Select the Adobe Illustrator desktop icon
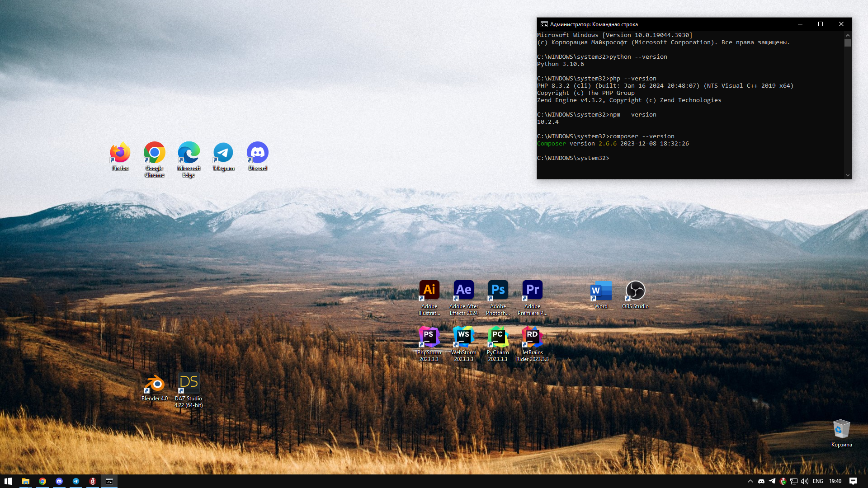Image resolution: width=868 pixels, height=488 pixels. [x=429, y=298]
